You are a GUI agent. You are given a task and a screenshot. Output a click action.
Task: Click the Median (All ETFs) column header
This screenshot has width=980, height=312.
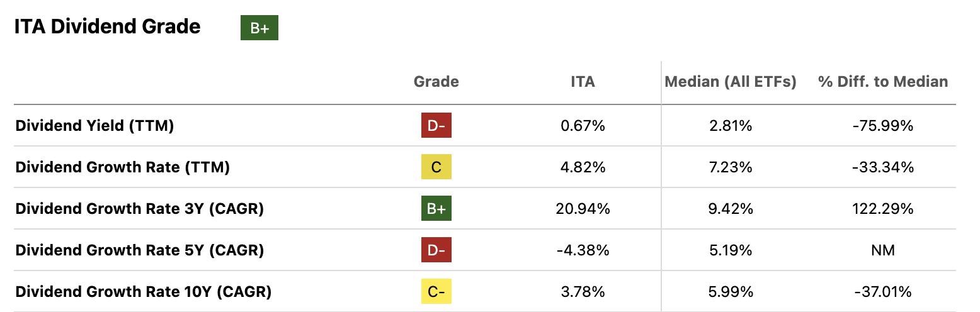pos(731,82)
